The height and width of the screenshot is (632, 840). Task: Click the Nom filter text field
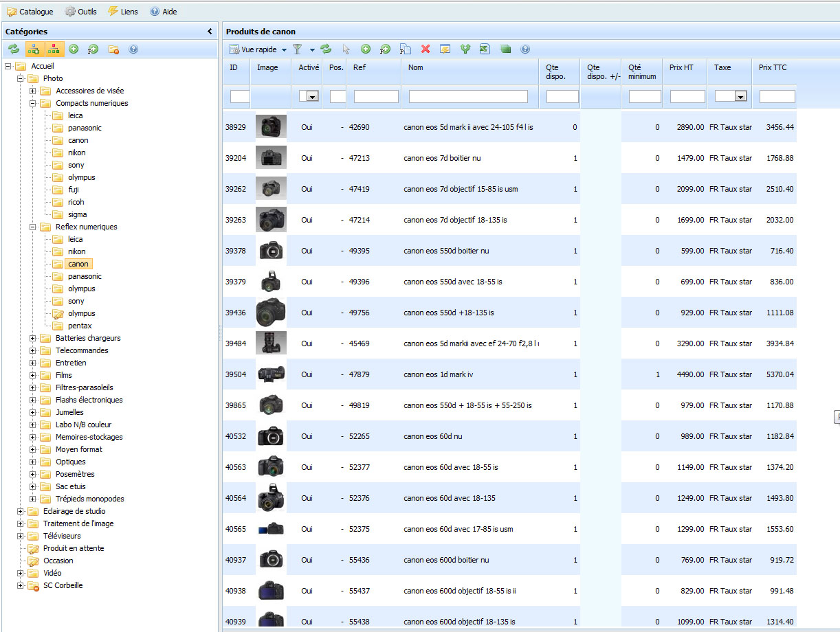tap(468, 97)
